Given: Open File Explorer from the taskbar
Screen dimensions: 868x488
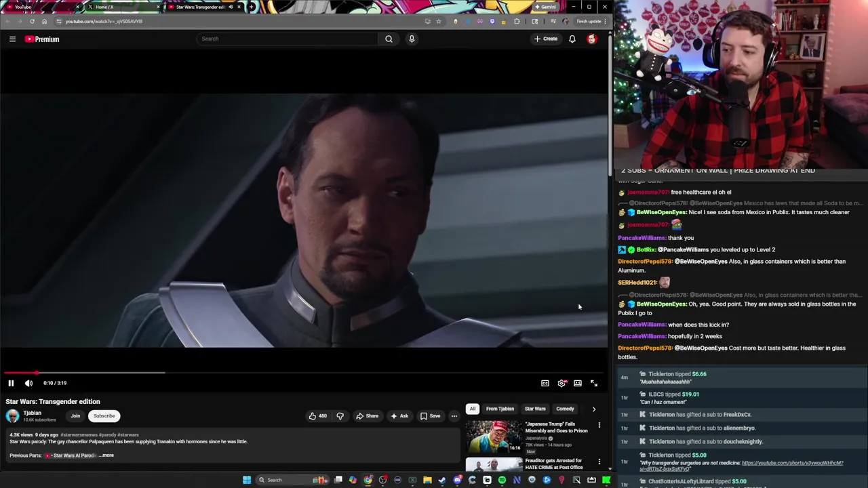Looking at the screenshot, I should pyautogui.click(x=427, y=480).
